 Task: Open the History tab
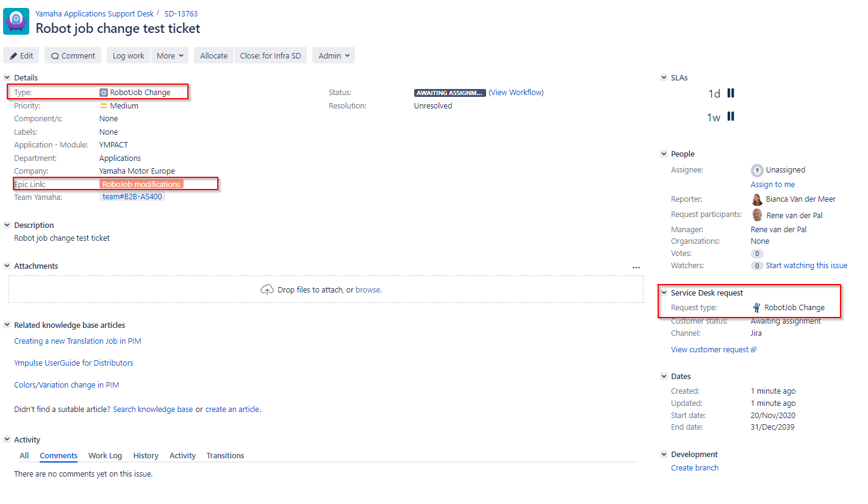click(x=146, y=456)
